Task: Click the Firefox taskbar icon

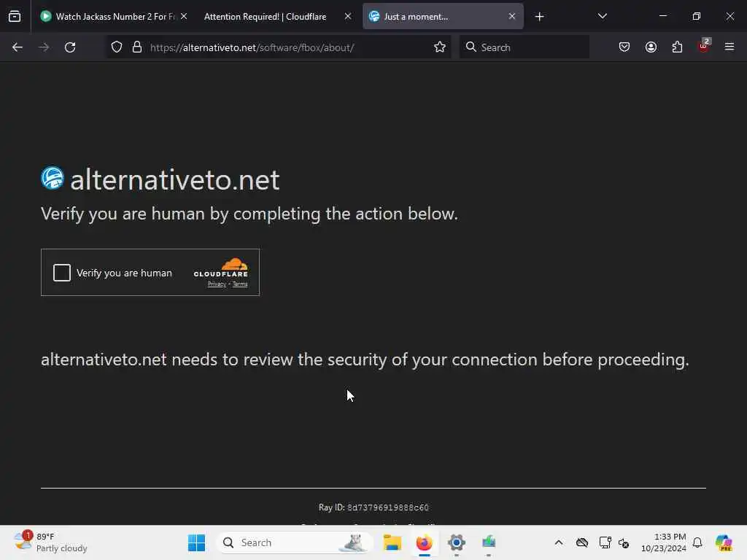Action: (425, 542)
